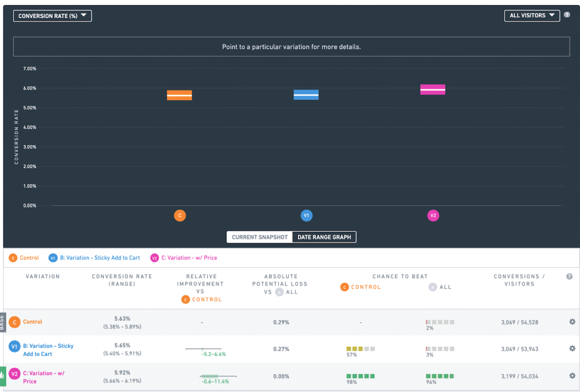Select the orange Control box in chart

coord(180,95)
